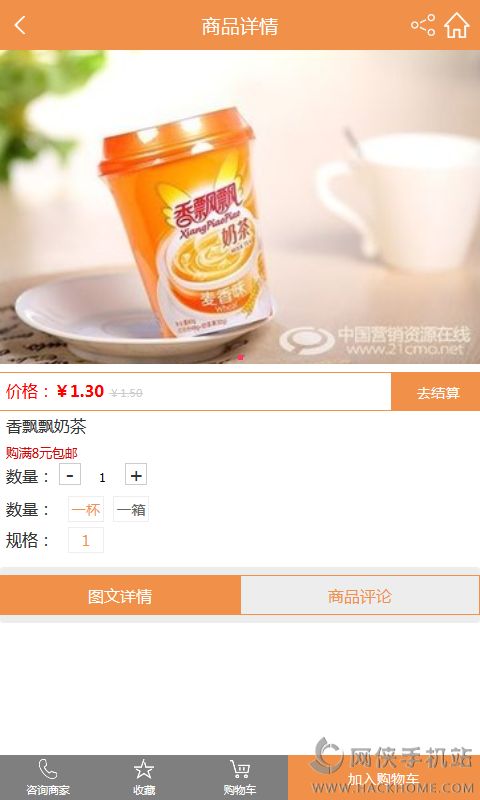Switch to the 图文详情 tab
This screenshot has width=480, height=800.
pyautogui.click(x=120, y=595)
